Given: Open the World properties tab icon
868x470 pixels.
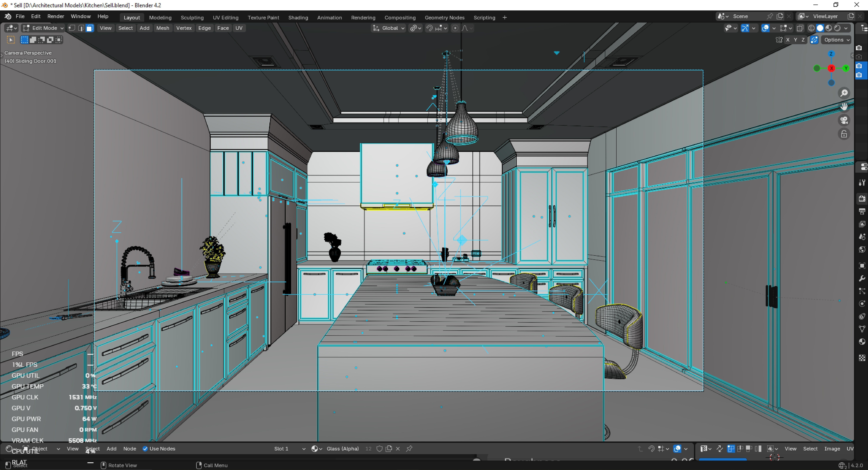Looking at the screenshot, I should (x=862, y=249).
